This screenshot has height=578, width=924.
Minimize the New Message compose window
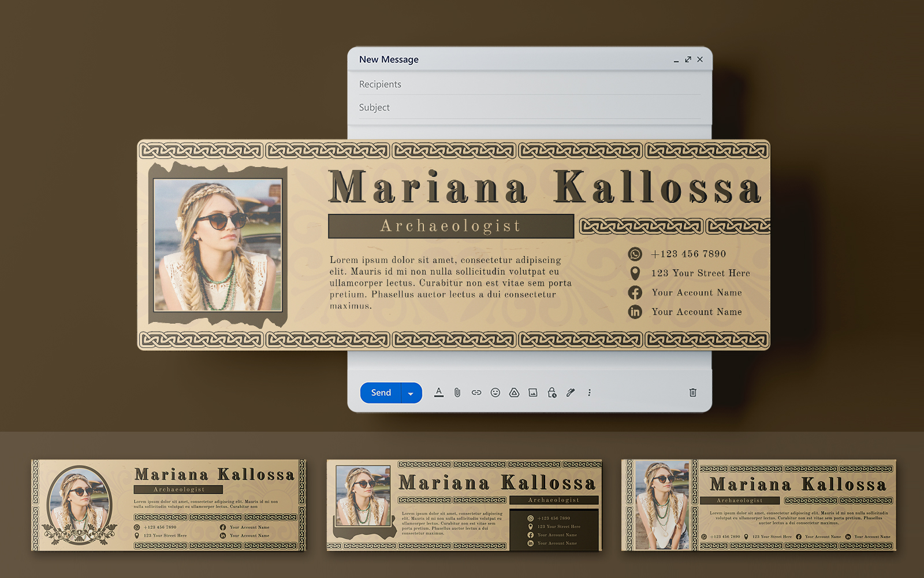click(x=676, y=60)
